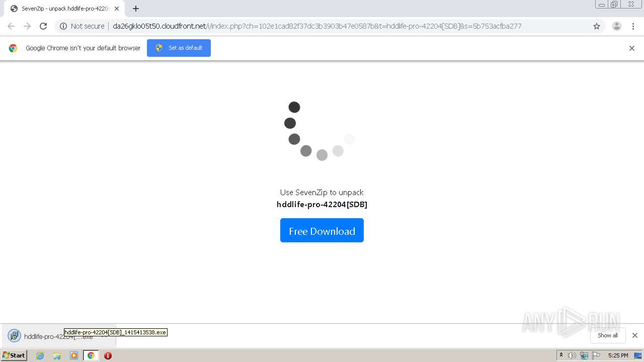This screenshot has height=362, width=644.
Task: Open Windows Media Player in the taskbar
Action: (74, 355)
